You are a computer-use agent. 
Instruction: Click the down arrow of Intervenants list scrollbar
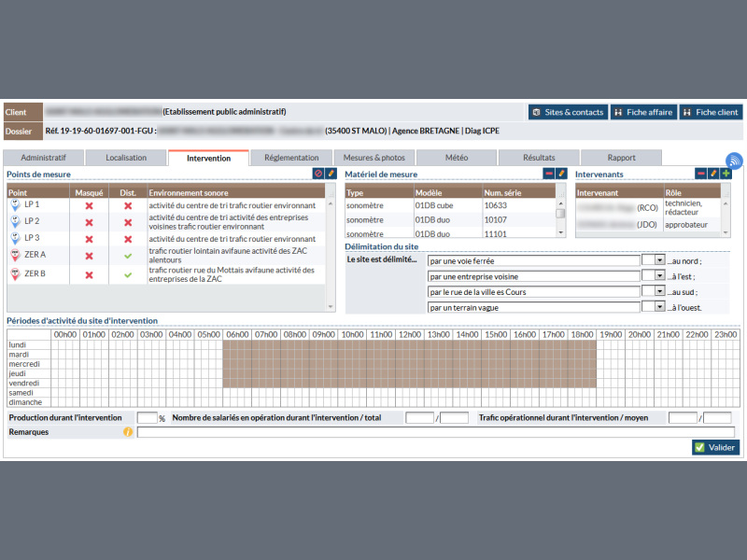(726, 232)
